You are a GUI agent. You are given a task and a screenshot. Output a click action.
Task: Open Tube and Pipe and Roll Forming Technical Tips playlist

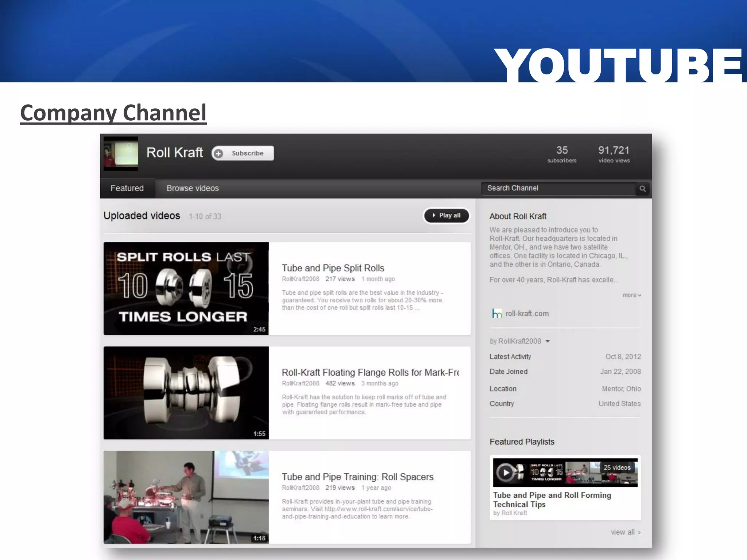pos(552,500)
